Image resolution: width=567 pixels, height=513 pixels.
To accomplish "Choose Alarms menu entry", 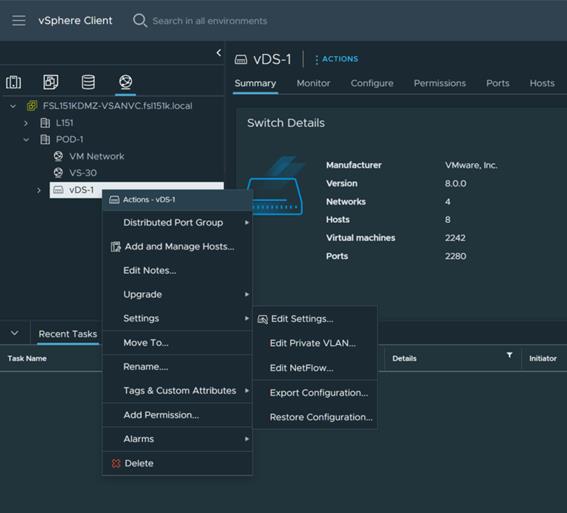I will click(177, 439).
